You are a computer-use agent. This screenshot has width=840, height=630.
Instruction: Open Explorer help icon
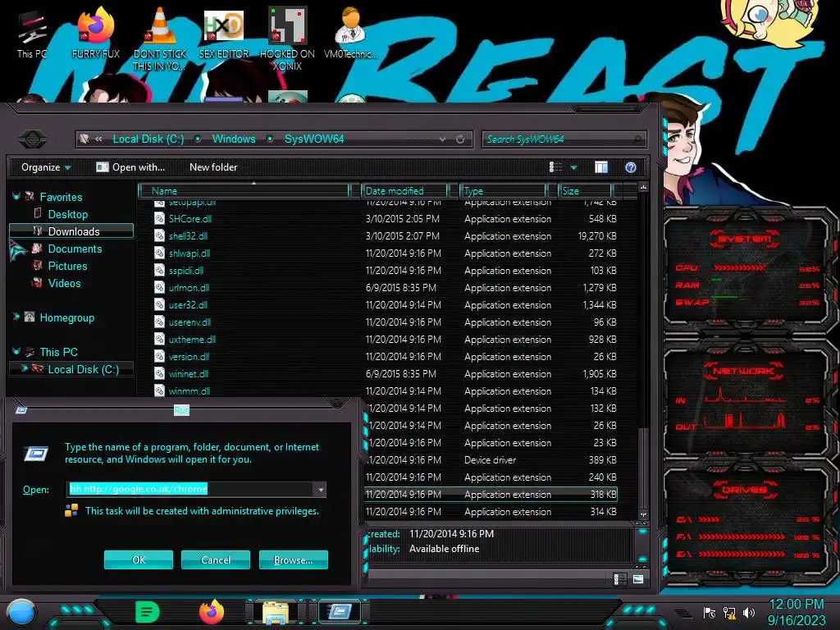(631, 167)
